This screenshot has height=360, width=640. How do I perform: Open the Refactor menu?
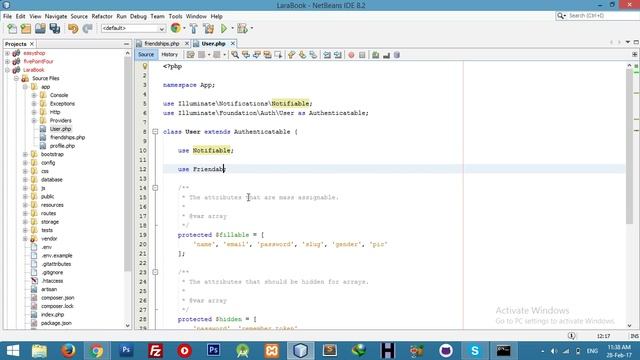coord(102,16)
